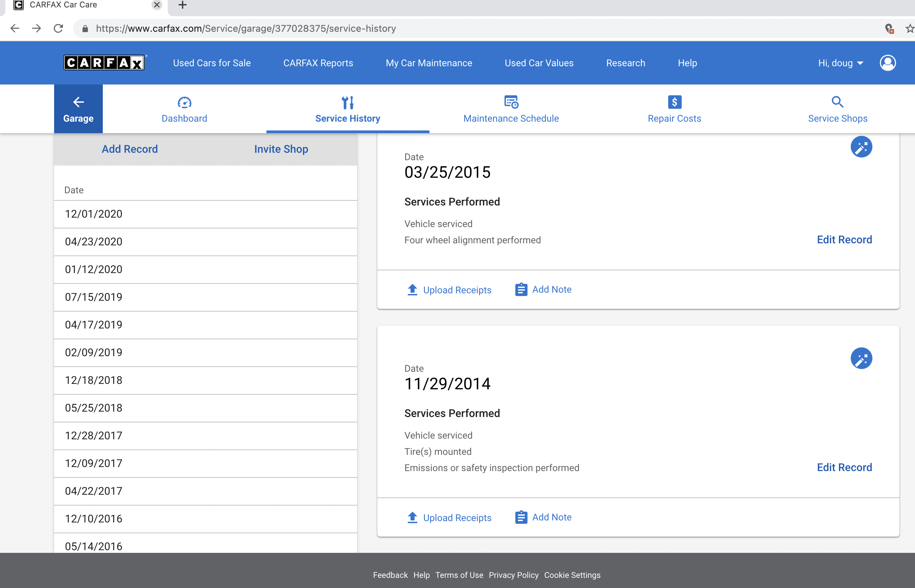The width and height of the screenshot is (915, 588).
Task: Click the blocked-cookies icon in address bar
Action: coord(889,28)
